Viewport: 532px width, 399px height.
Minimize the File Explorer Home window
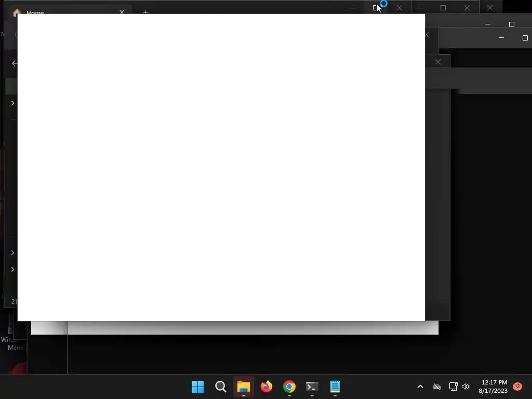click(x=352, y=8)
